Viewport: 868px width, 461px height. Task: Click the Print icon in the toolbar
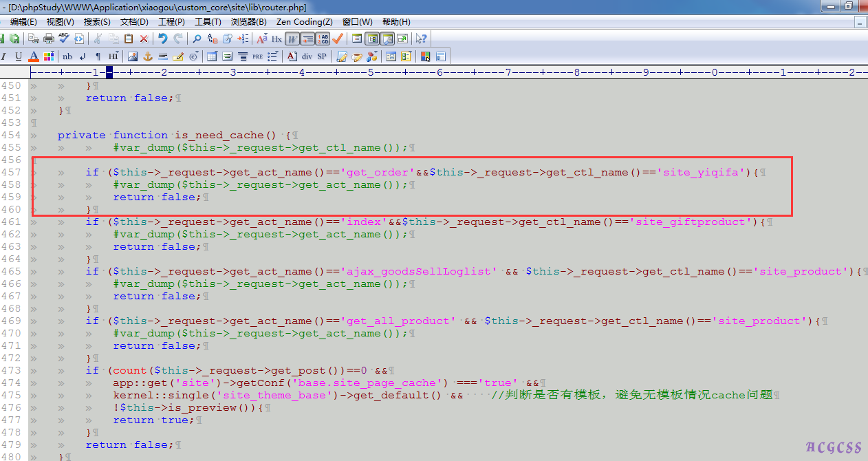[x=48, y=39]
